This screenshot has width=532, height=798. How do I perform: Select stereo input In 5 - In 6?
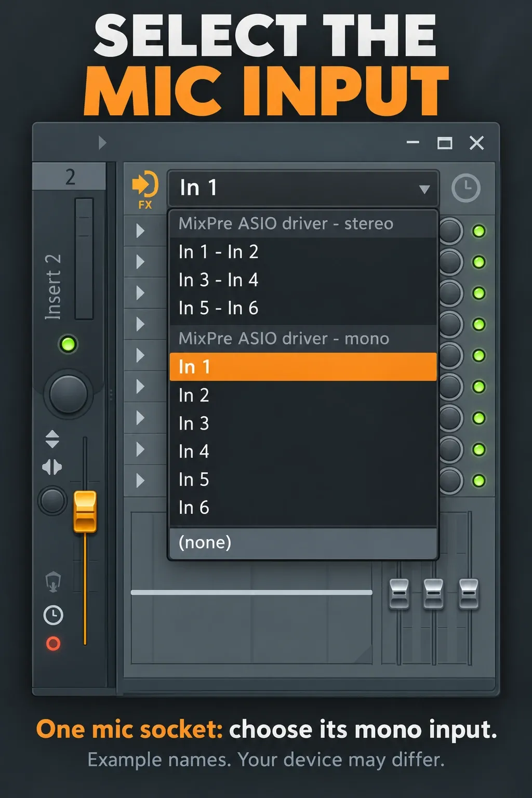303,308
